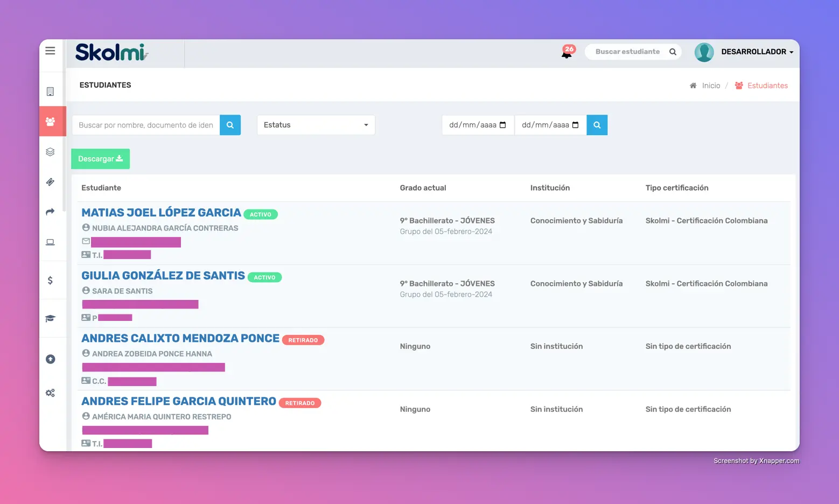Click the Estudiantes breadcrumb link
Viewport: 839px width, 504px height.
click(767, 86)
